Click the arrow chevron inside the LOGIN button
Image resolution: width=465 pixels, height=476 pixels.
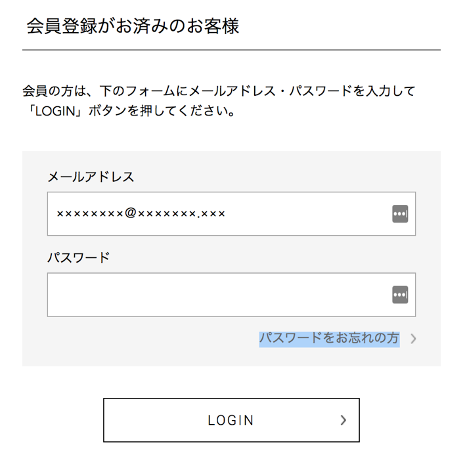343,420
